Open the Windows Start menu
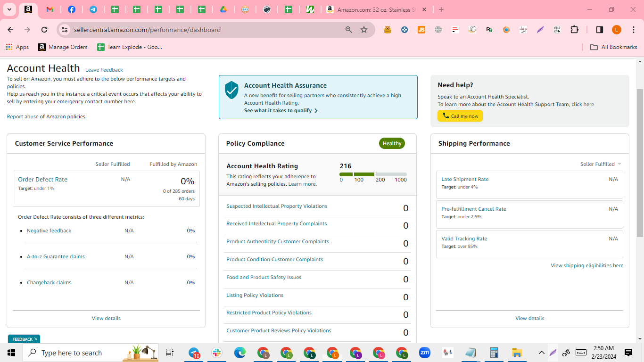644x362 pixels. [11, 353]
